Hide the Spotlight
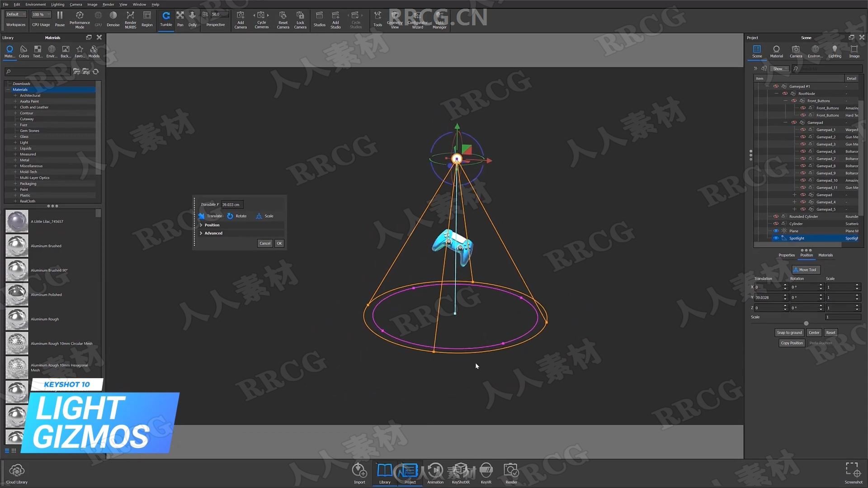Image resolution: width=868 pixels, height=488 pixels. 776,238
